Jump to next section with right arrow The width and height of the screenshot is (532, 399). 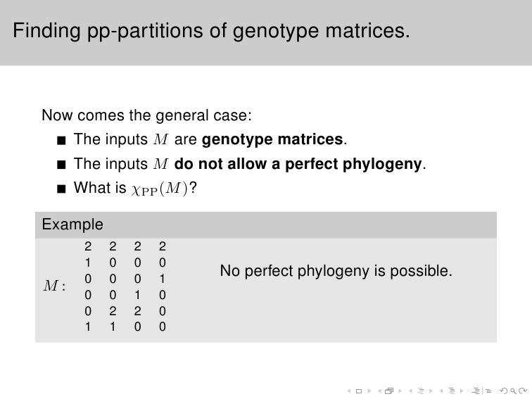pyautogui.click(x=462, y=391)
